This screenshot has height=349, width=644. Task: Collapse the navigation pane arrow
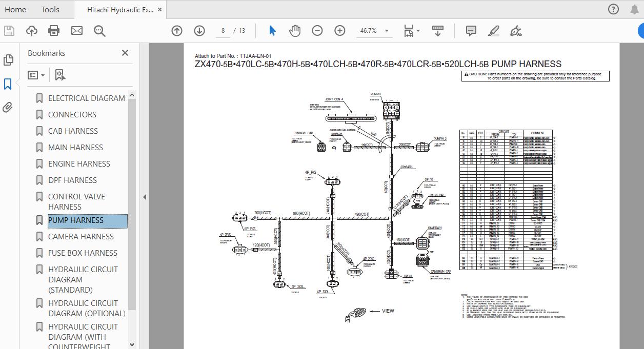[x=144, y=197]
